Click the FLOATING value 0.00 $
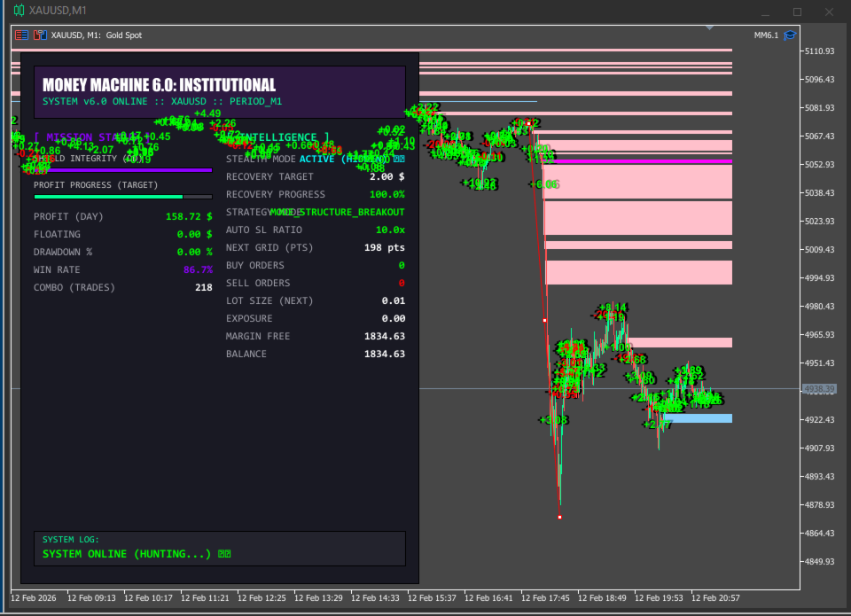The image size is (851, 616). [194, 235]
